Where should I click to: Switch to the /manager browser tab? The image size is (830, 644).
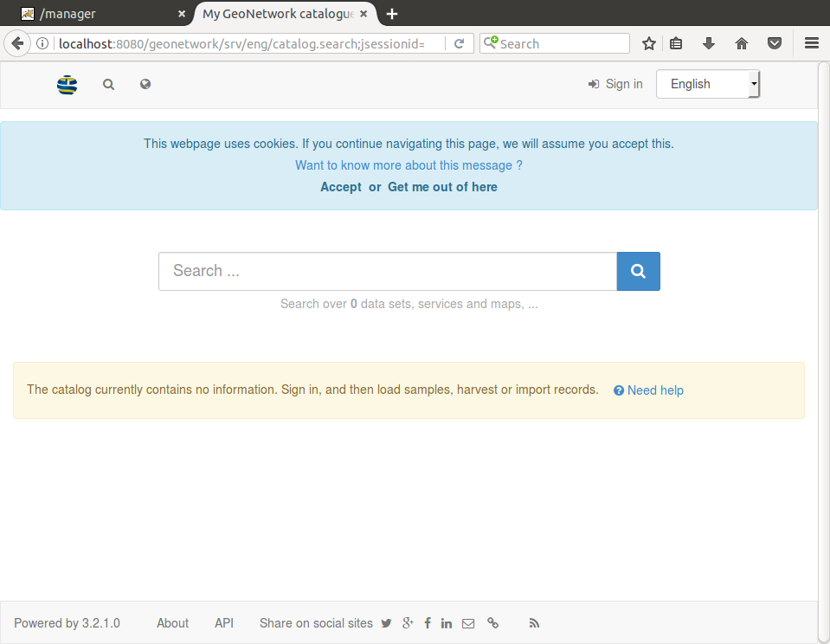95,14
